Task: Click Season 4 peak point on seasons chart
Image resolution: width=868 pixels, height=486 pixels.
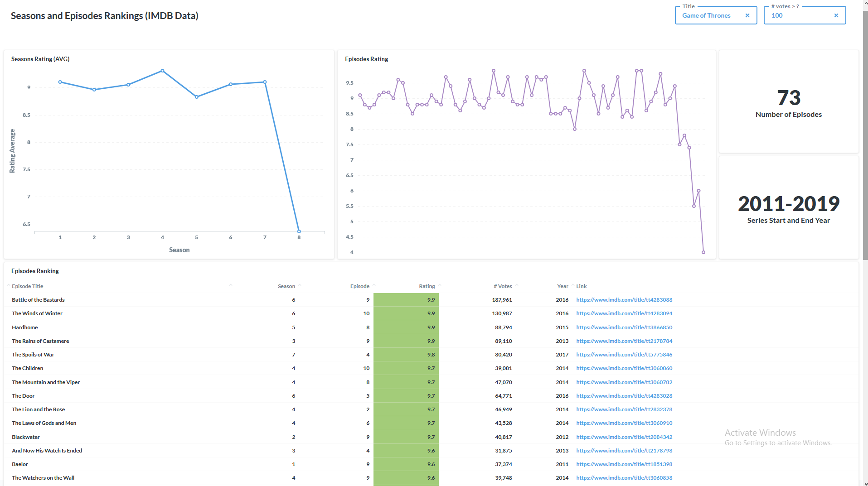Action: pos(162,71)
